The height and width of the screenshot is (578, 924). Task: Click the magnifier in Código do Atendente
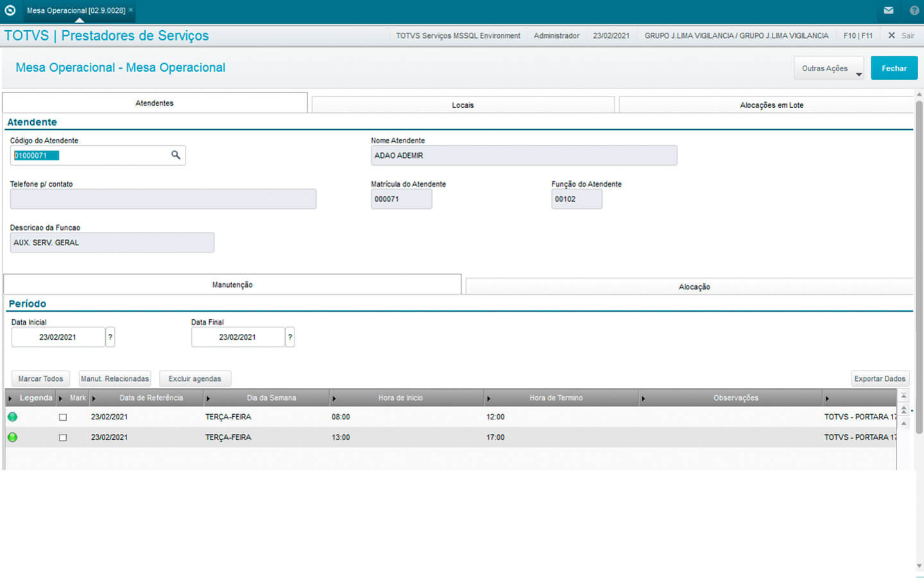click(176, 155)
